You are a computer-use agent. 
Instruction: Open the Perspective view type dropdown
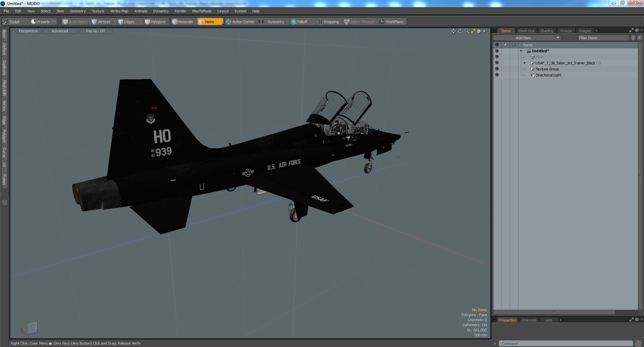click(x=28, y=31)
